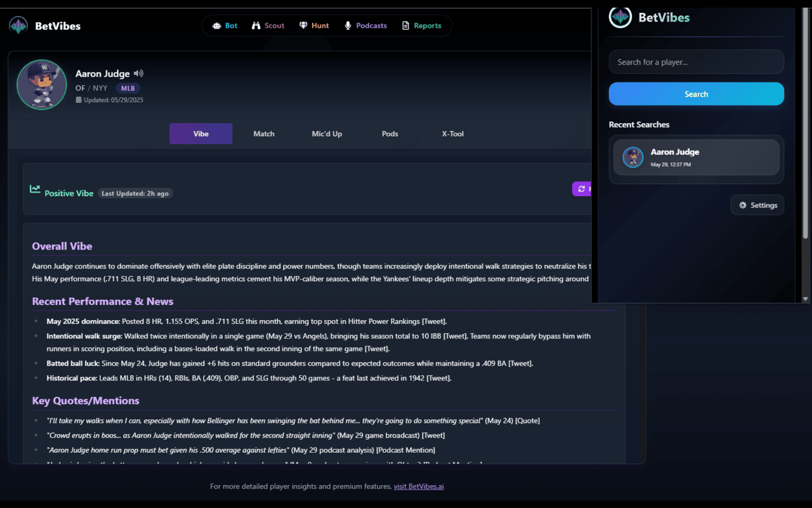Click the purple refresh button in the vibe card
812x508 pixels.
(x=582, y=189)
